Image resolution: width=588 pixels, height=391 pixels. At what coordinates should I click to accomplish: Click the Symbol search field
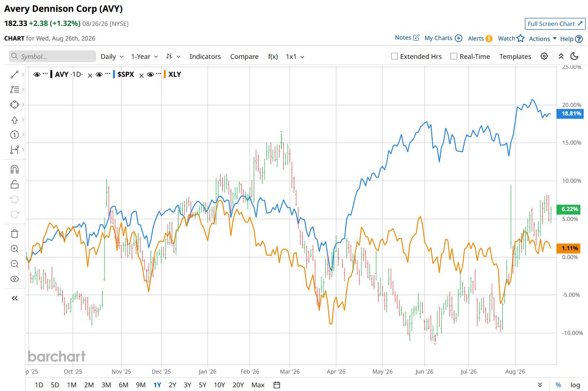(52, 57)
